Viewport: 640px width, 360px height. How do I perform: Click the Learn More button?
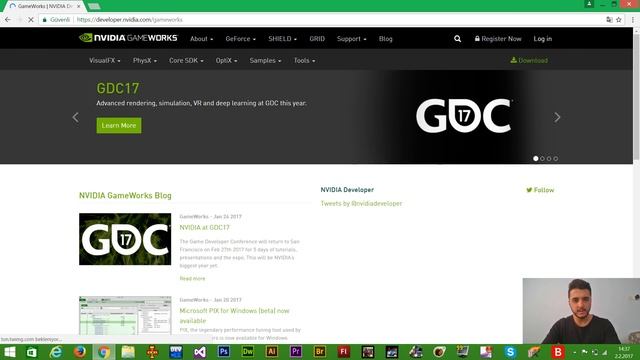(x=119, y=125)
